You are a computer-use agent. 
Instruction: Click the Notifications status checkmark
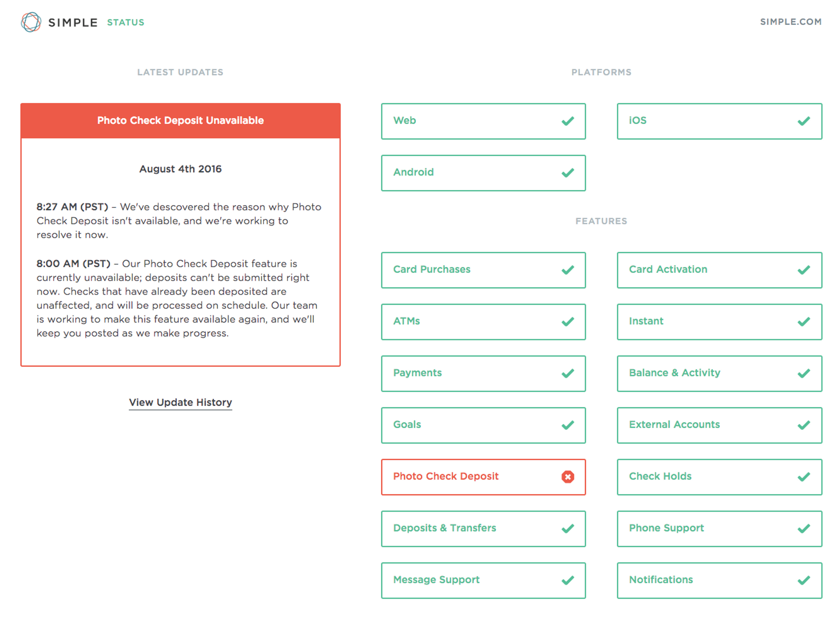pyautogui.click(x=803, y=580)
